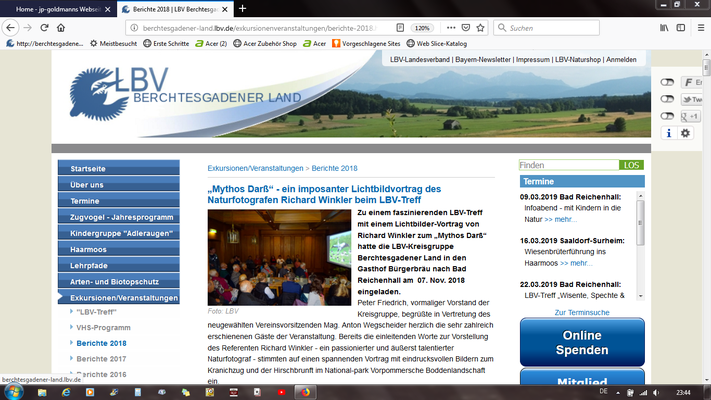Bookmark this page with the star icon
The height and width of the screenshot is (400, 711).
480,28
